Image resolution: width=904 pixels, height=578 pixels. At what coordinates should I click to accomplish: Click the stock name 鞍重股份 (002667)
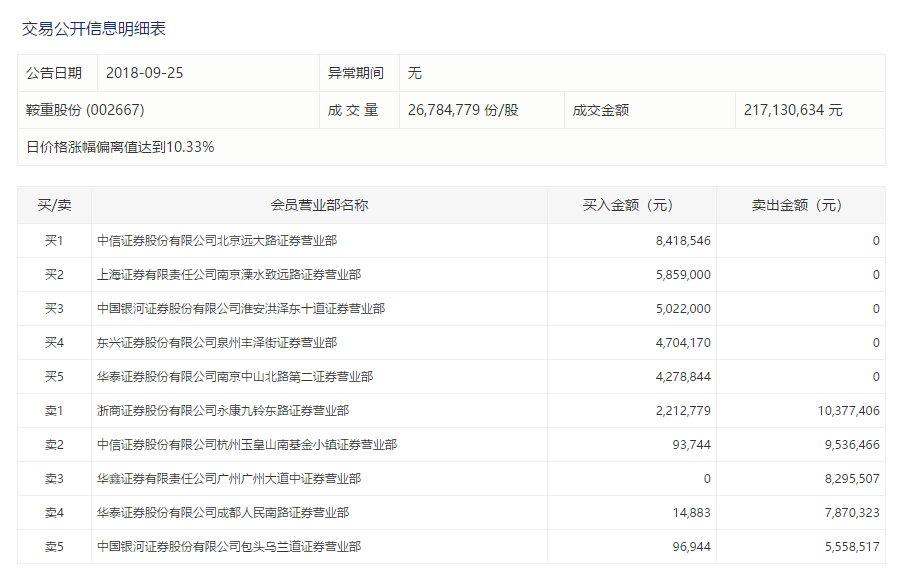tap(85, 110)
